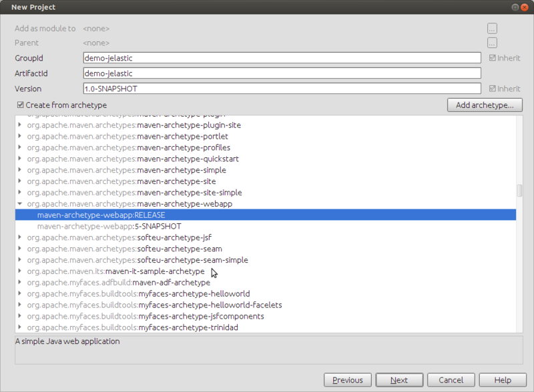
Task: Click into the Version text field
Action: coord(282,89)
